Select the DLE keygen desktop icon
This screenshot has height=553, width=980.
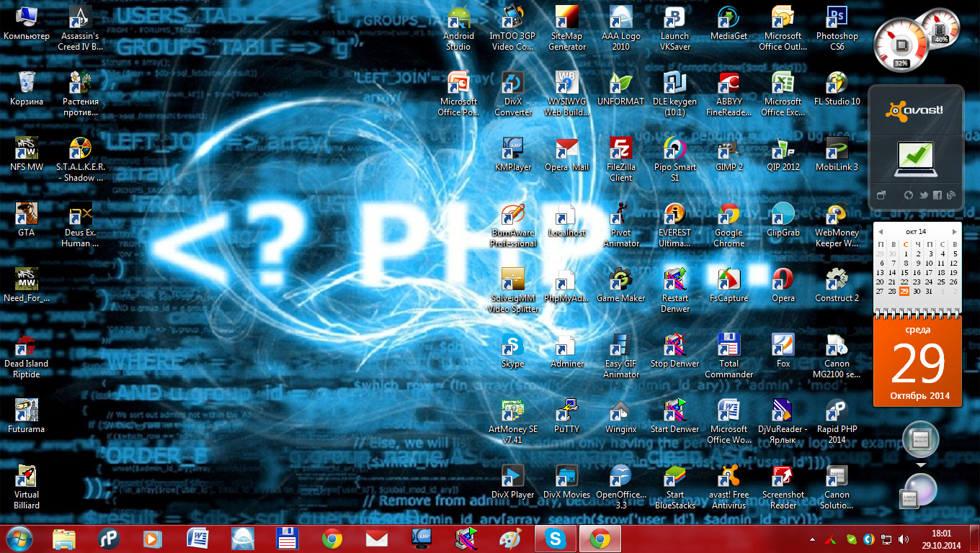[674, 94]
